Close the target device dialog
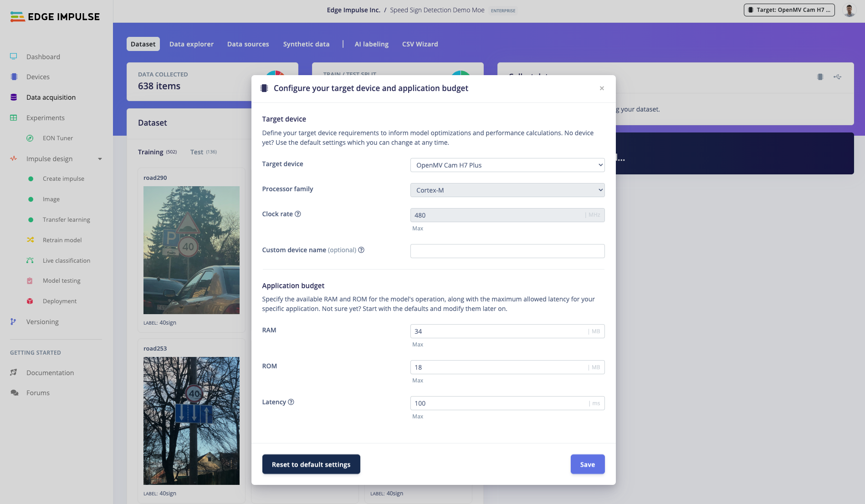The height and width of the screenshot is (504, 865). click(x=602, y=88)
